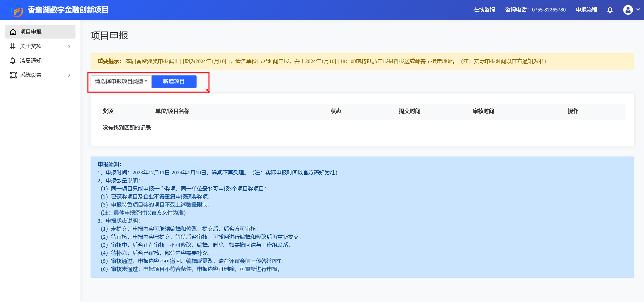Screen dimensions: 644x302
Task: Click the home icon beside 项目申报
Action: [13, 32]
